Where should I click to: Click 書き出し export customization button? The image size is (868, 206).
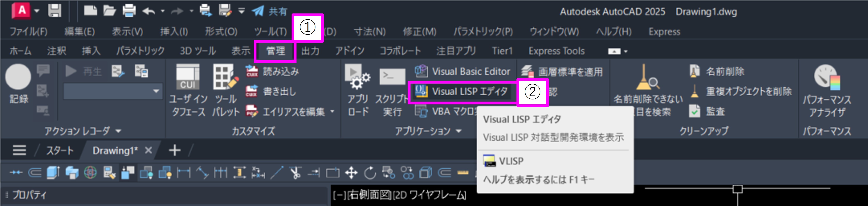[271, 91]
